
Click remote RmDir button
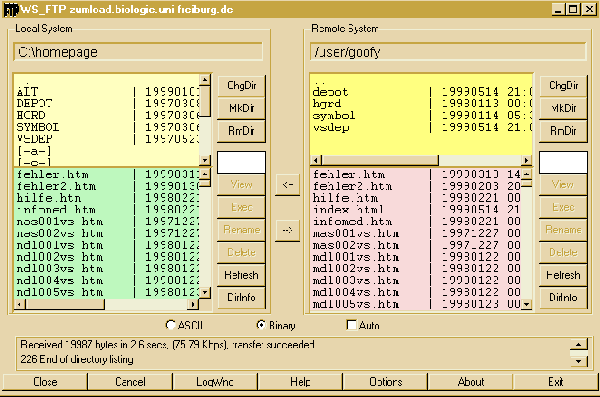(563, 131)
